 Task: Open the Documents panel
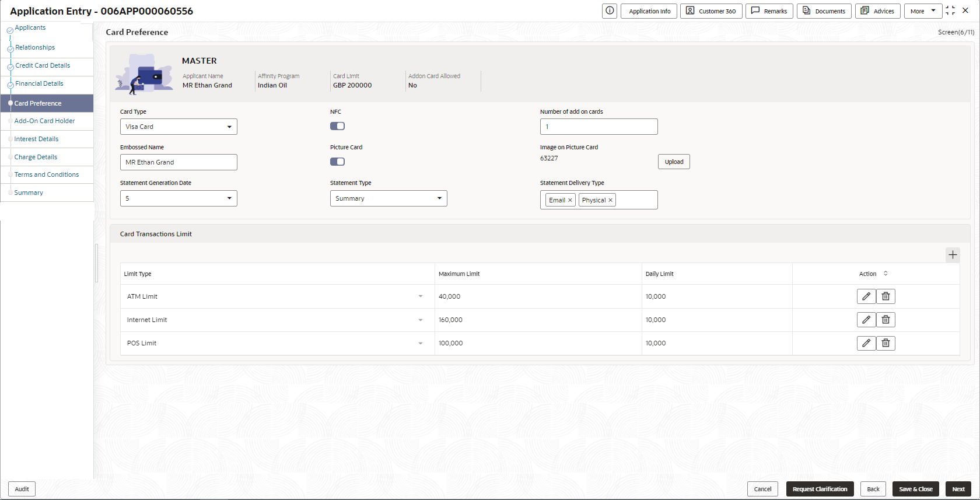coord(824,11)
